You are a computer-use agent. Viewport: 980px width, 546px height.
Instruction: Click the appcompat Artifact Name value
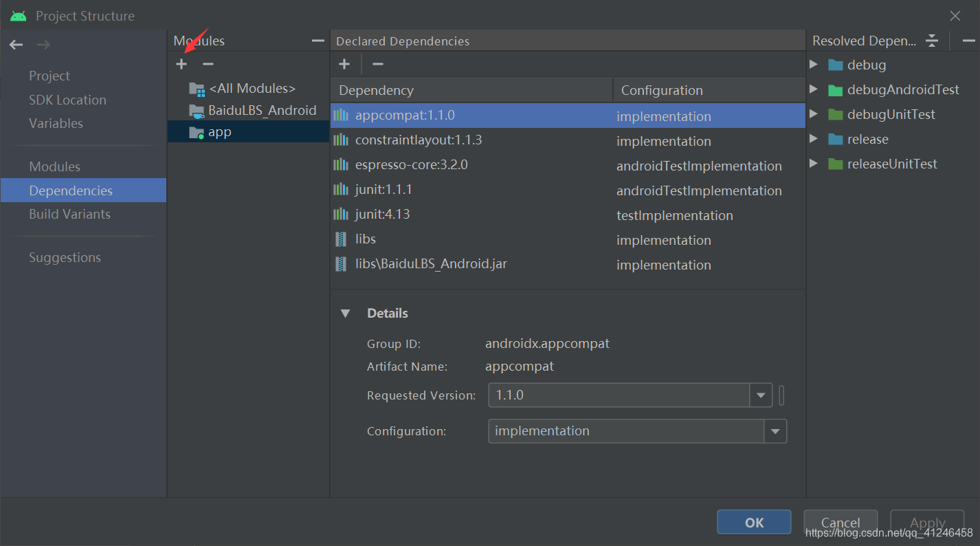(x=519, y=367)
